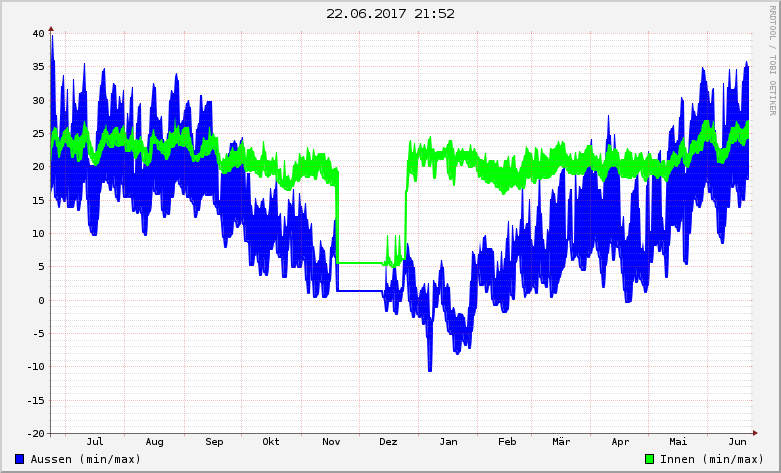Viewport: 781px width, 473px height.
Task: Click the y-axis value -5
Action: (x=38, y=334)
